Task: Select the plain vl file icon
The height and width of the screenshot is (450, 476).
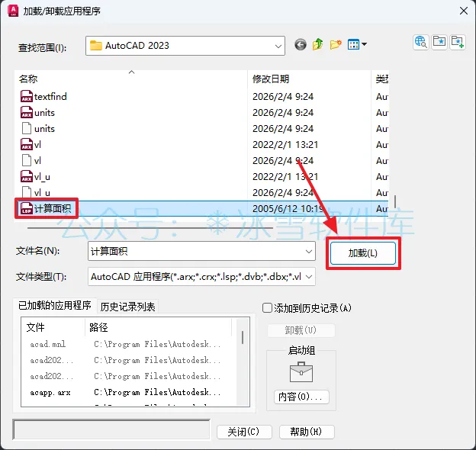Action: click(x=27, y=160)
